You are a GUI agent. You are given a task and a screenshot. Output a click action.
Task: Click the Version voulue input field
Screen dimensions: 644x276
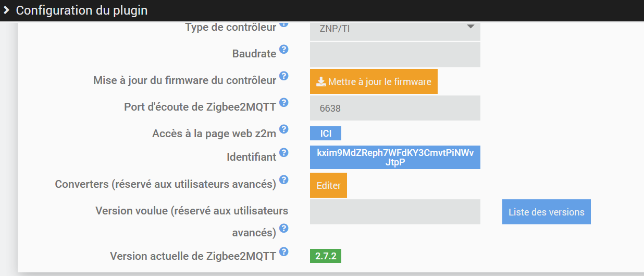point(395,212)
